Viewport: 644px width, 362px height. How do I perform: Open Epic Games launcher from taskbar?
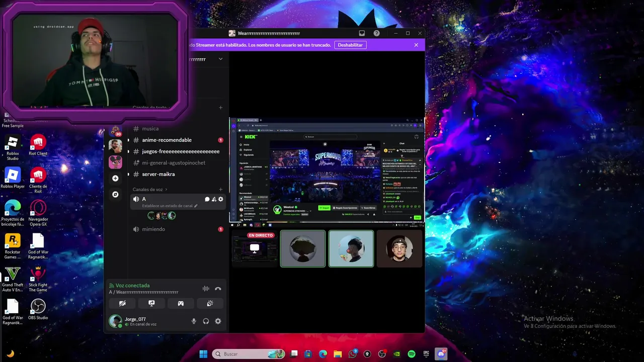(x=426, y=354)
